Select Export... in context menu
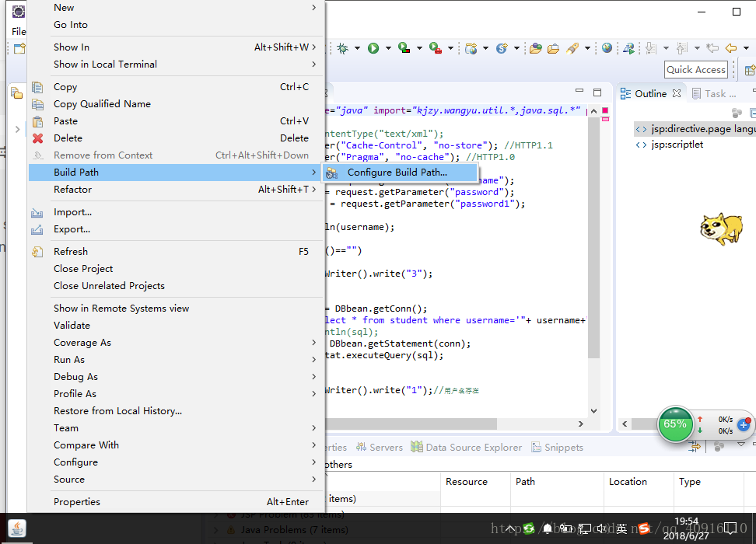Viewport: 756px width, 544px height. coord(176,229)
